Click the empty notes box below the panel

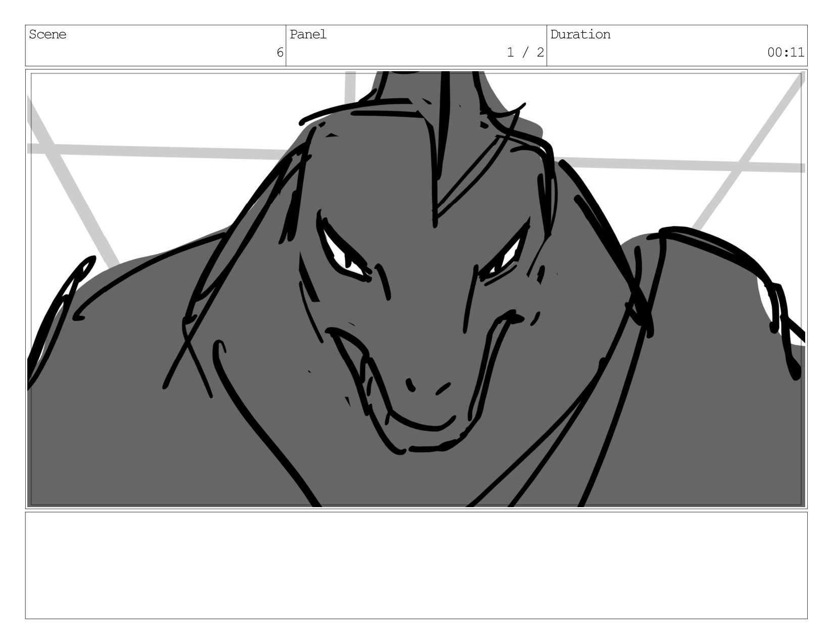(x=416, y=565)
